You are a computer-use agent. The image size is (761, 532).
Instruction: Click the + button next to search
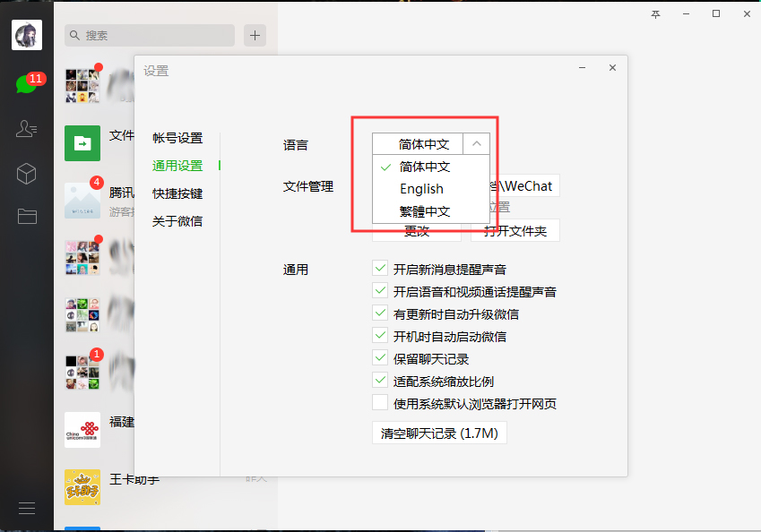[255, 35]
